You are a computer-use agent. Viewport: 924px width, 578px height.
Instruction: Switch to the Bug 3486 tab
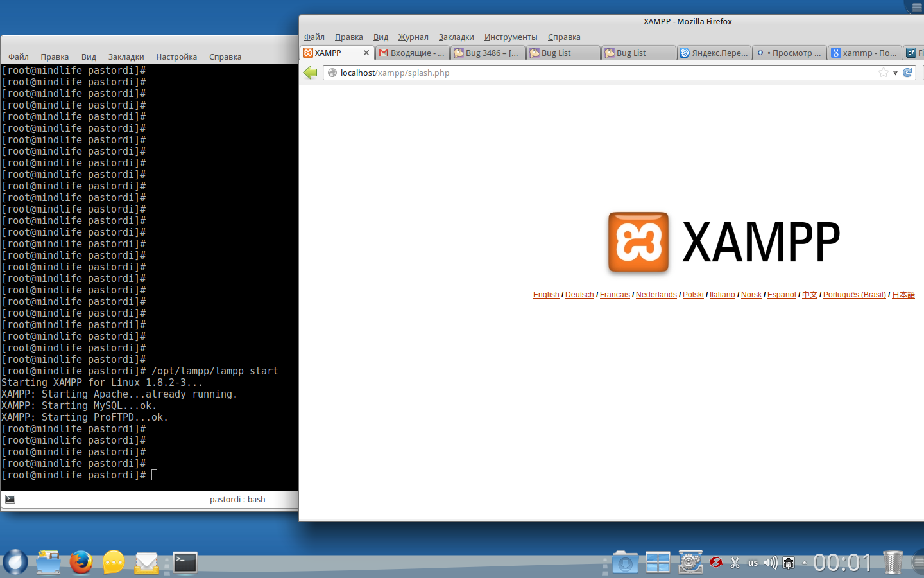point(487,53)
